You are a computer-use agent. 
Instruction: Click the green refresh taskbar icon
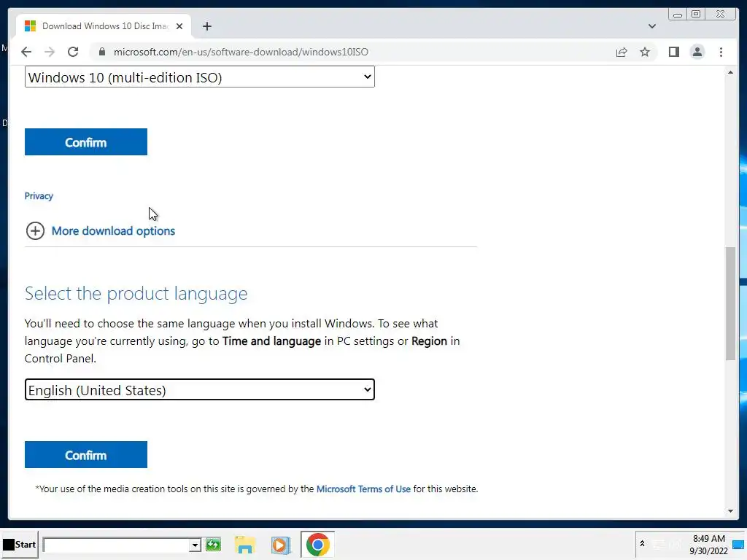213,544
